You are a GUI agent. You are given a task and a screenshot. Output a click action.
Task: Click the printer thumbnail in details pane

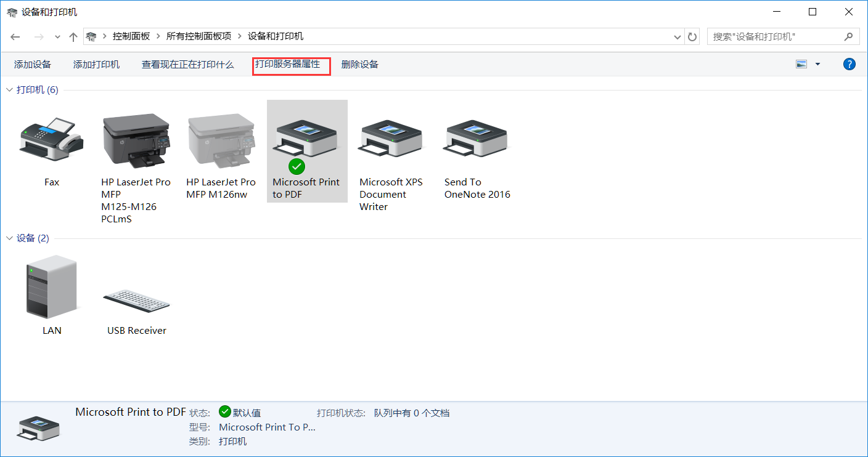[x=39, y=427]
